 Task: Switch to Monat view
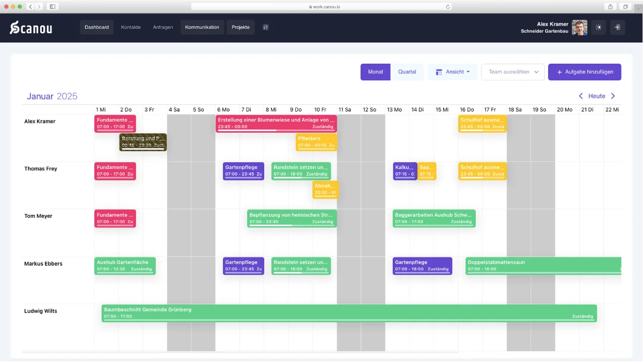point(375,72)
